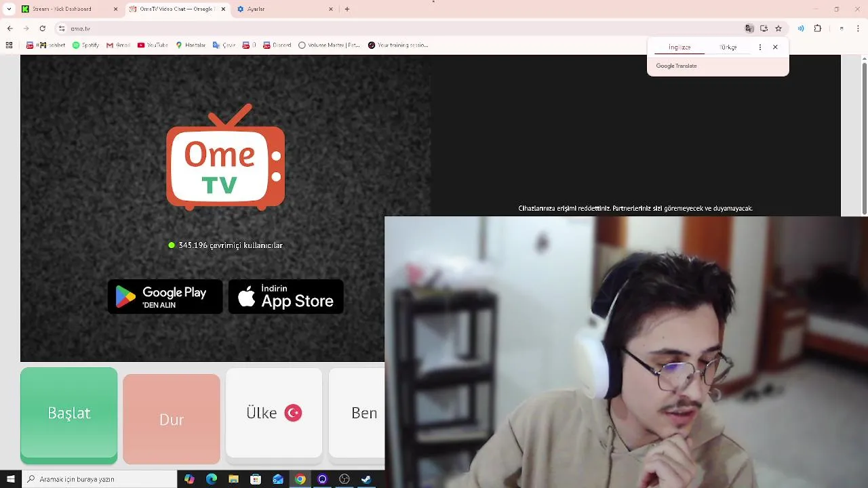
Task: Open Chrome three-dot menu
Action: point(859,28)
